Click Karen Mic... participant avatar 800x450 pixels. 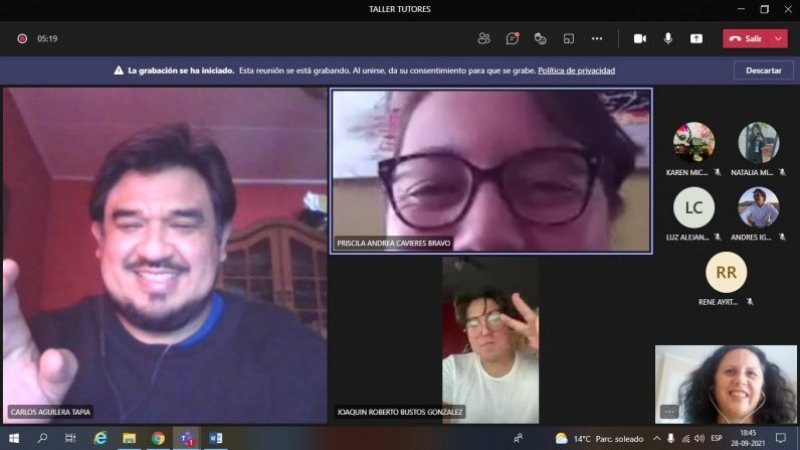(x=693, y=142)
